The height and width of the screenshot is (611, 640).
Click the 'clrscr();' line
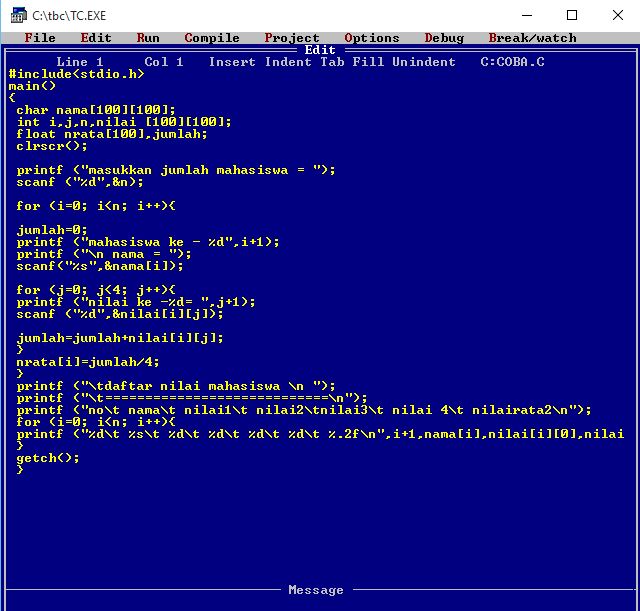[x=52, y=146]
